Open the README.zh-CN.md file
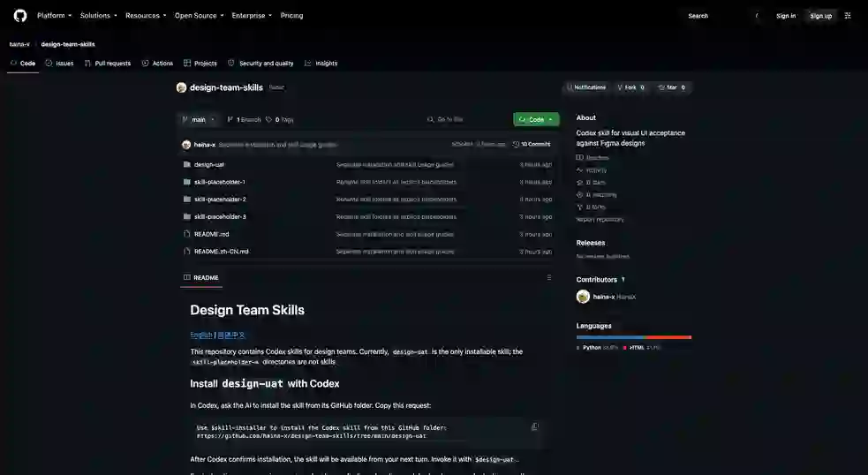The height and width of the screenshot is (475, 868). (222, 252)
